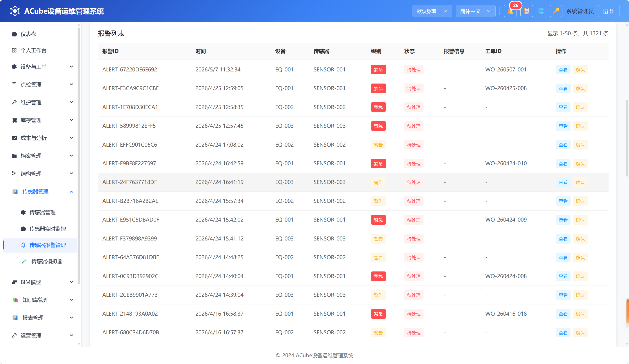Click 警告 tag in ALERT-B2B716A2B2AE row
The height and width of the screenshot is (364, 629).
click(378, 201)
